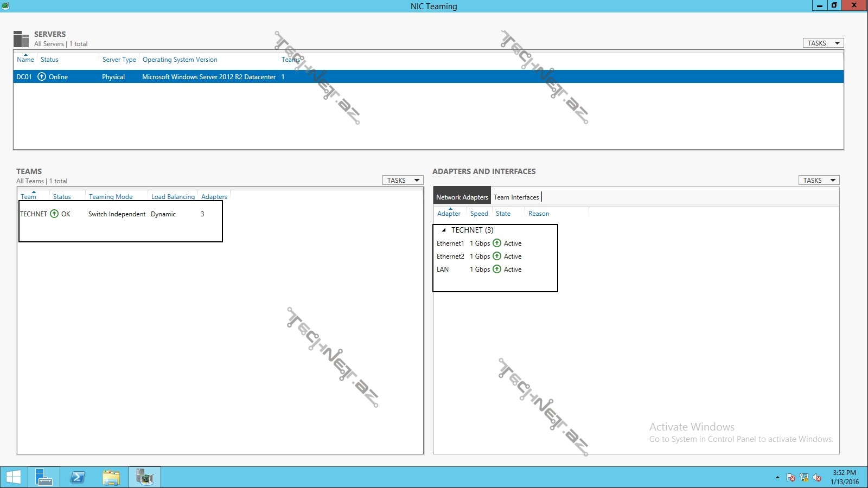The width and height of the screenshot is (868, 488).
Task: Click the Windows Start button
Action: 13,477
